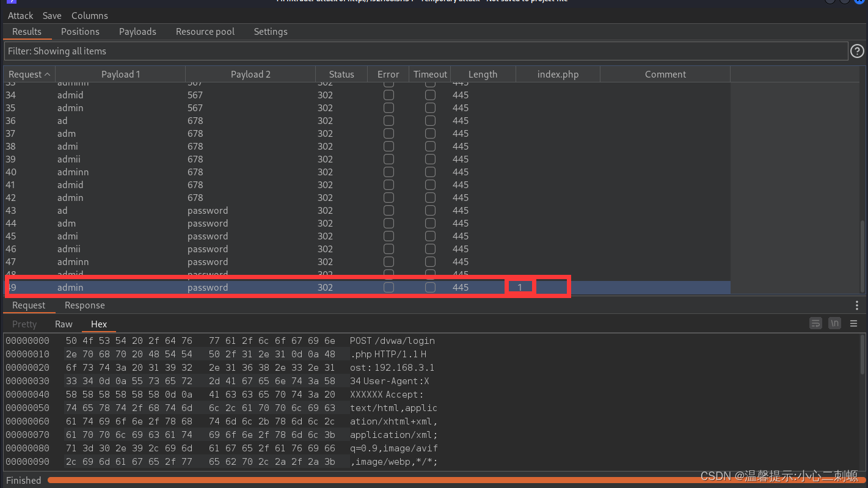Tick the Timeout checkbox for request 40

[430, 172]
